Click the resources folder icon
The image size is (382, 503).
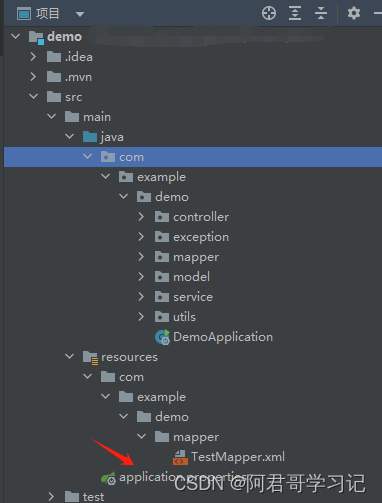[90, 357]
